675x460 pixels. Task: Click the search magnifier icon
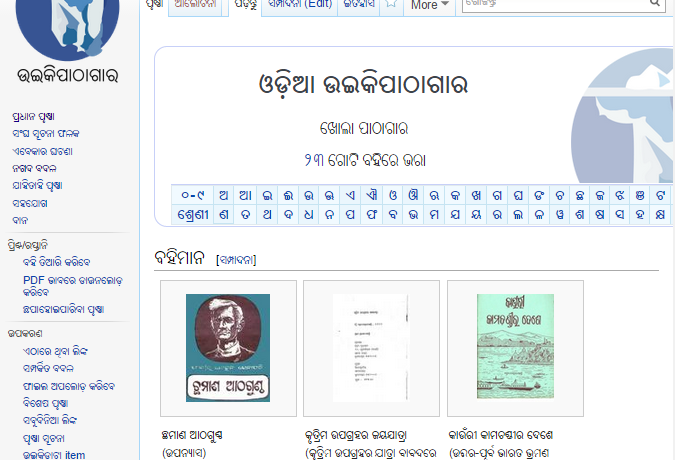point(655,5)
